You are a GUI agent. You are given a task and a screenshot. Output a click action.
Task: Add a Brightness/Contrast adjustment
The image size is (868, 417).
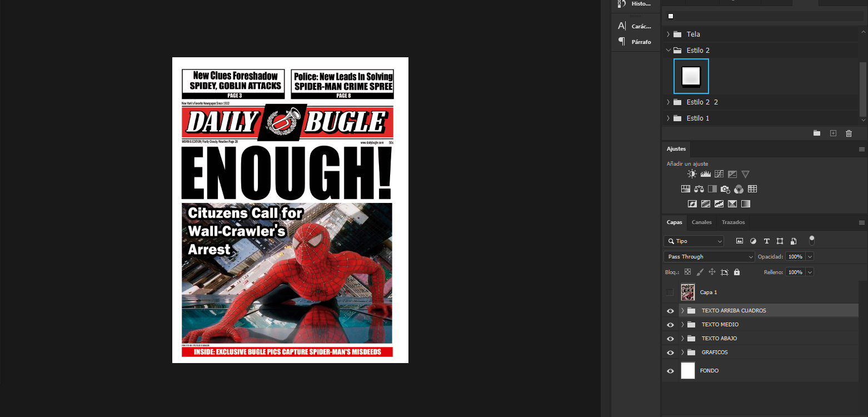(x=692, y=174)
